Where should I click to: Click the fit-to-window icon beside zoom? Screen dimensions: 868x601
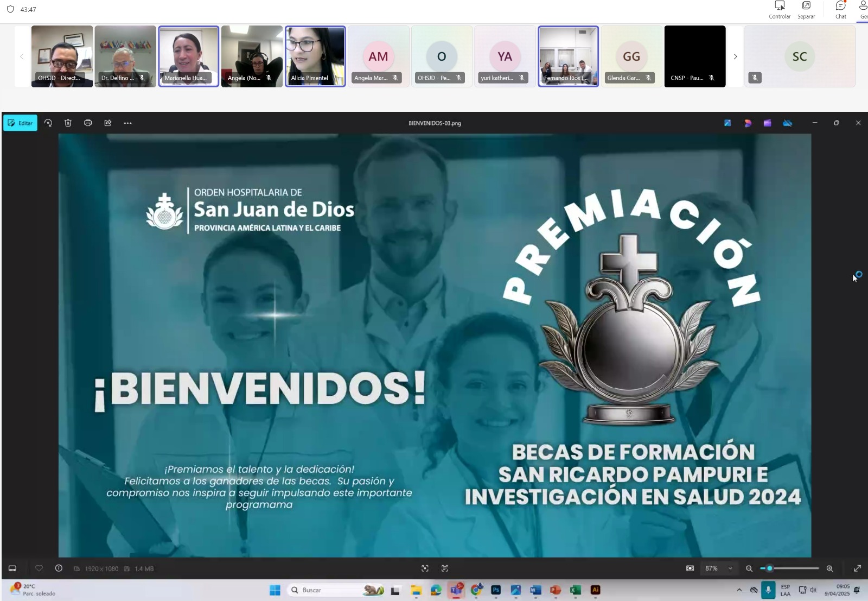pyautogui.click(x=690, y=568)
